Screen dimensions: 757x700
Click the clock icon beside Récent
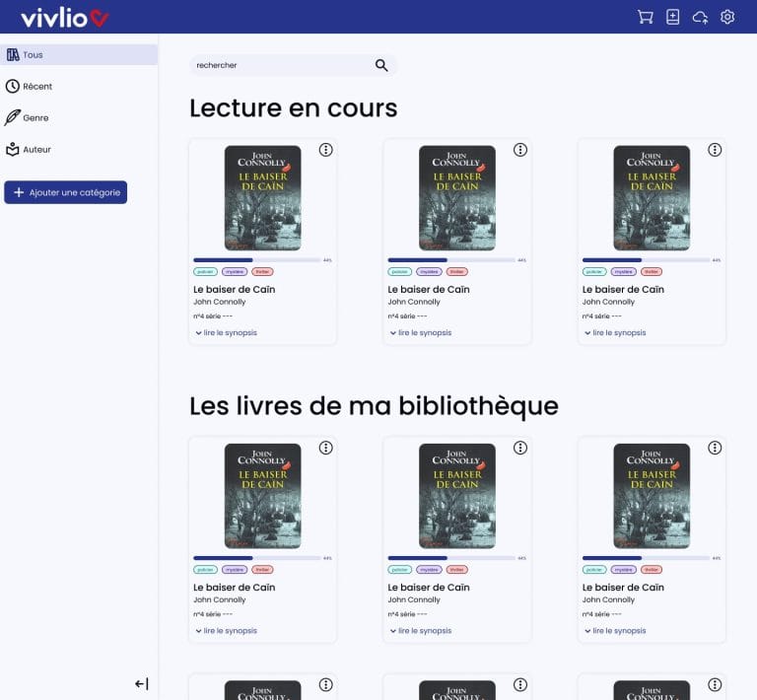tap(13, 87)
